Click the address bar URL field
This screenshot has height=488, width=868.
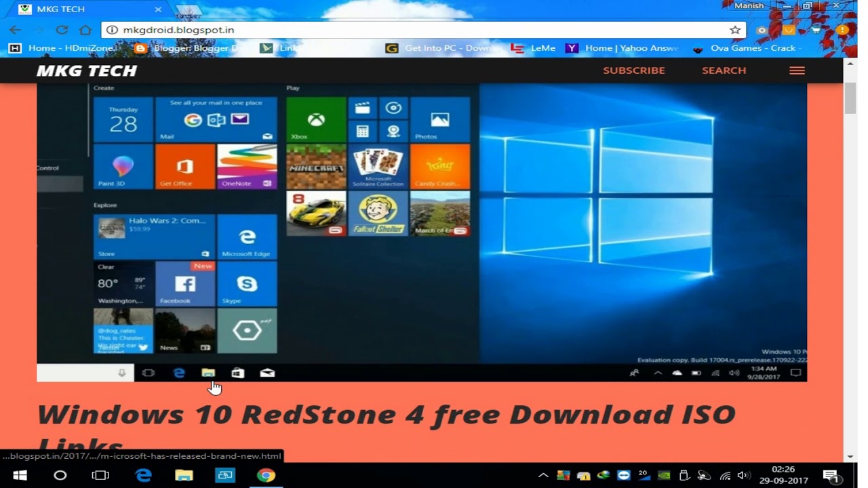424,30
